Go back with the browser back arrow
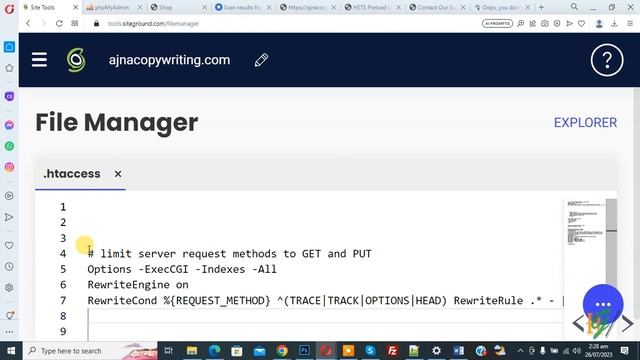The image size is (640, 360). 28,24
